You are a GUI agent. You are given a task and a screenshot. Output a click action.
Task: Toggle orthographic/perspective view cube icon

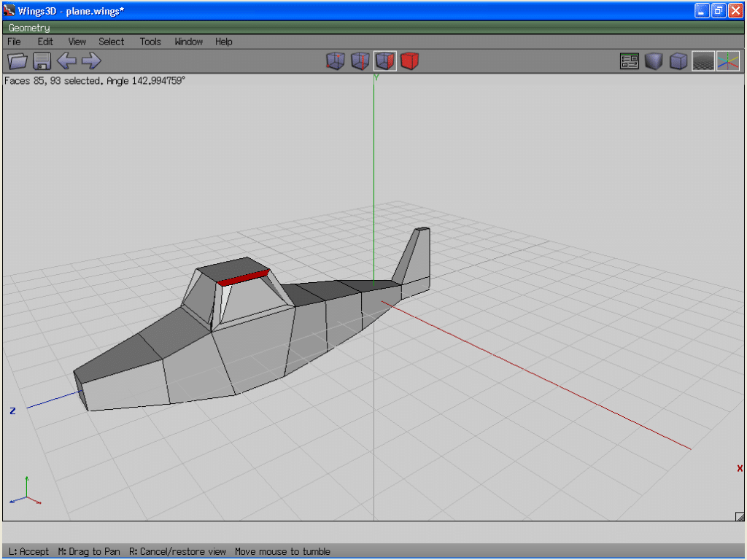tap(678, 61)
